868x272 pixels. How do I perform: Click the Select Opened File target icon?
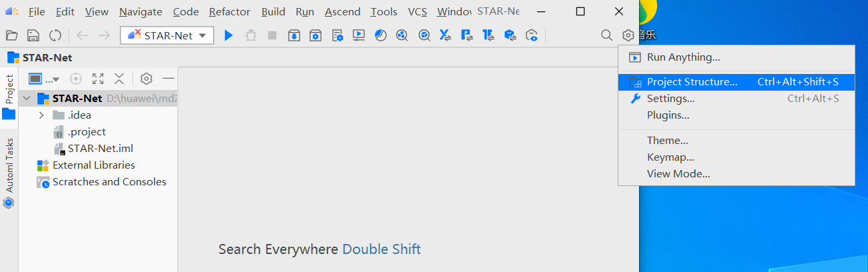76,79
